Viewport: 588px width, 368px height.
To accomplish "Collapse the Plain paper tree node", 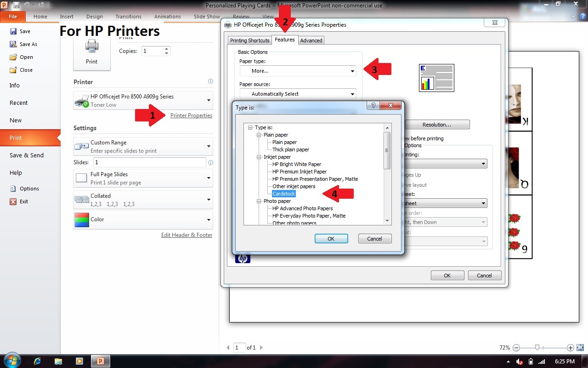I will [259, 135].
